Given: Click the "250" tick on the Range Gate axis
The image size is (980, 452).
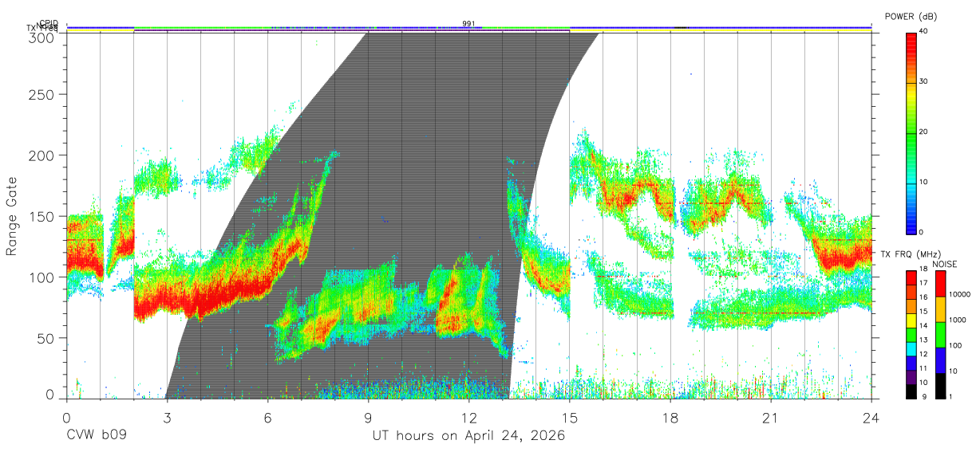Looking at the screenshot, I should (42, 94).
